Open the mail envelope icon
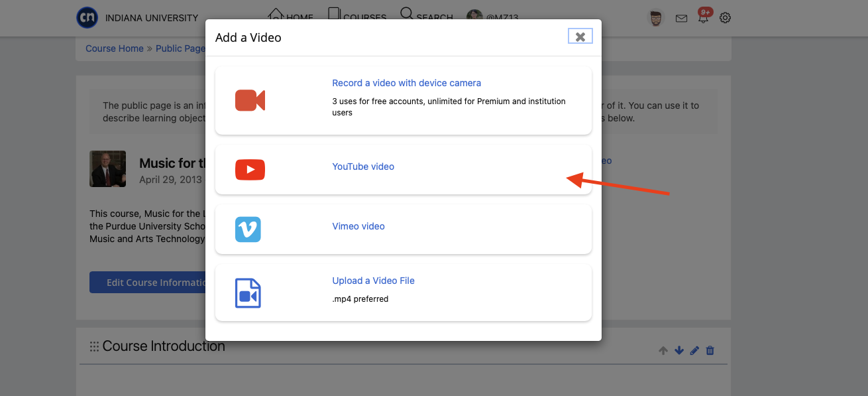 [x=681, y=19]
